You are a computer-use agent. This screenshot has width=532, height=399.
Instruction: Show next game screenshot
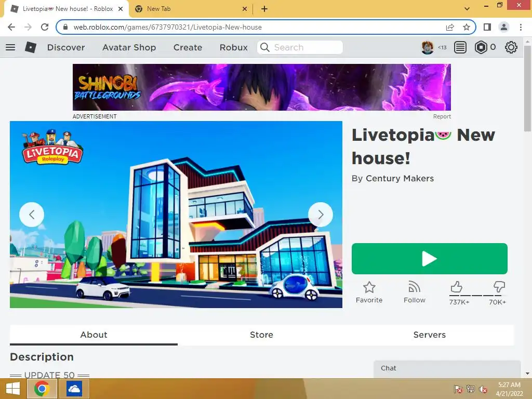[x=320, y=215]
